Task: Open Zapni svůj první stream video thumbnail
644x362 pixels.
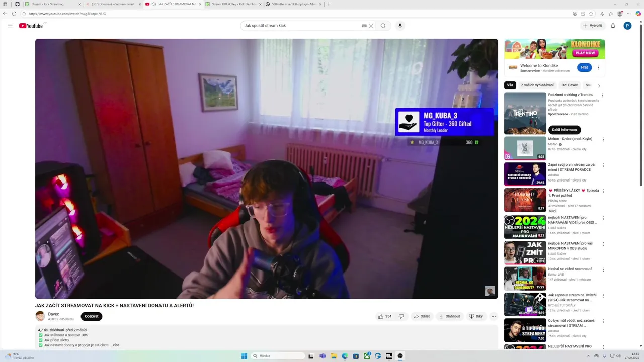Action: tap(525, 174)
